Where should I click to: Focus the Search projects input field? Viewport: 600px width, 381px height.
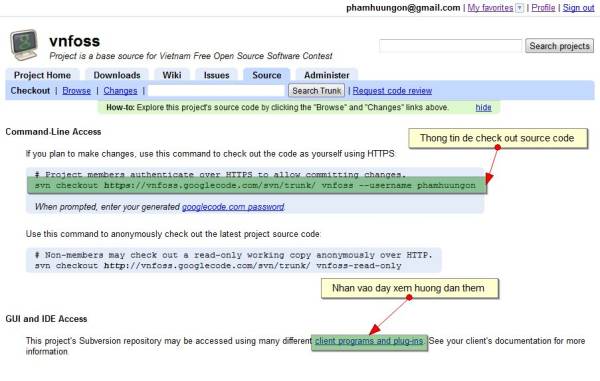click(450, 46)
